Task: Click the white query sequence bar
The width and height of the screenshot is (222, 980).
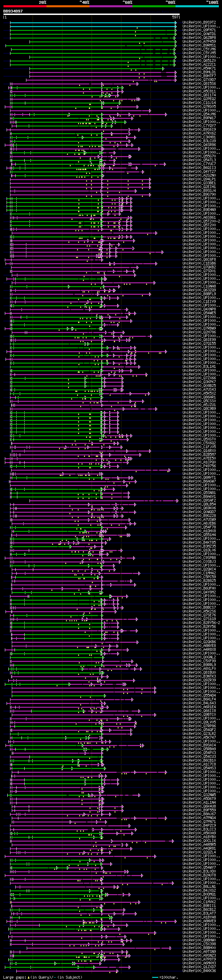Action: tap(92, 14)
